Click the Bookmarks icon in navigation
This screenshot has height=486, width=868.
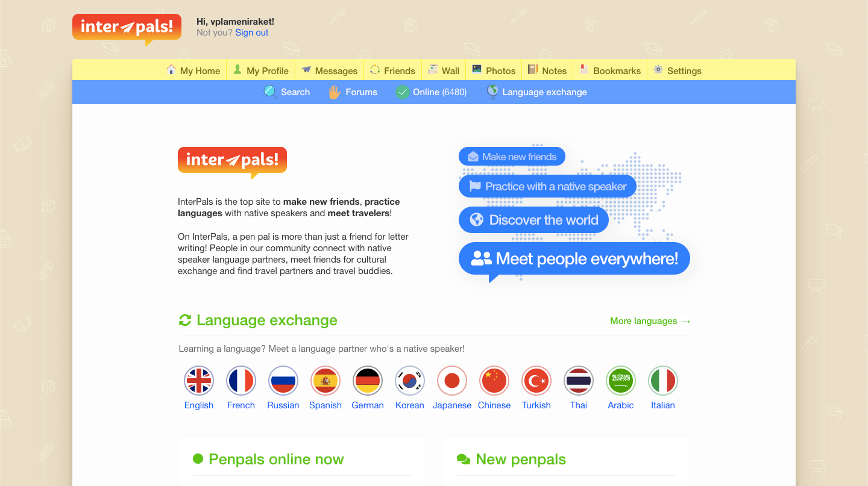pos(583,70)
